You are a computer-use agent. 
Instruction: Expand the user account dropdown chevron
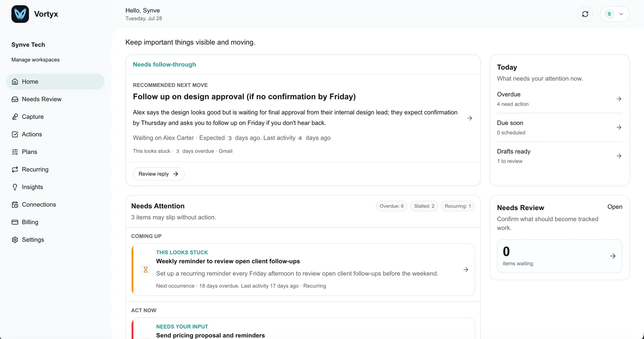(x=621, y=14)
